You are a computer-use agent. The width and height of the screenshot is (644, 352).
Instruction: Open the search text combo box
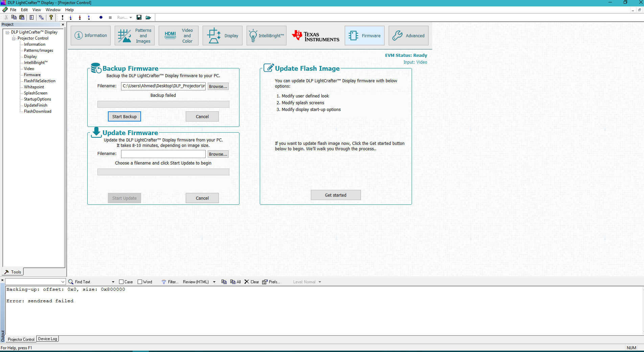tap(35, 282)
